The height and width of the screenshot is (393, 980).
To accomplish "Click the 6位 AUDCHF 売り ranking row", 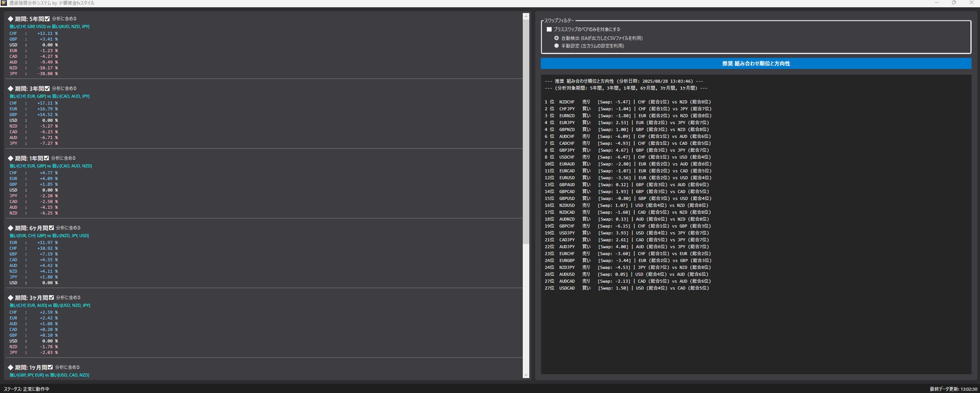I will pyautogui.click(x=628, y=136).
